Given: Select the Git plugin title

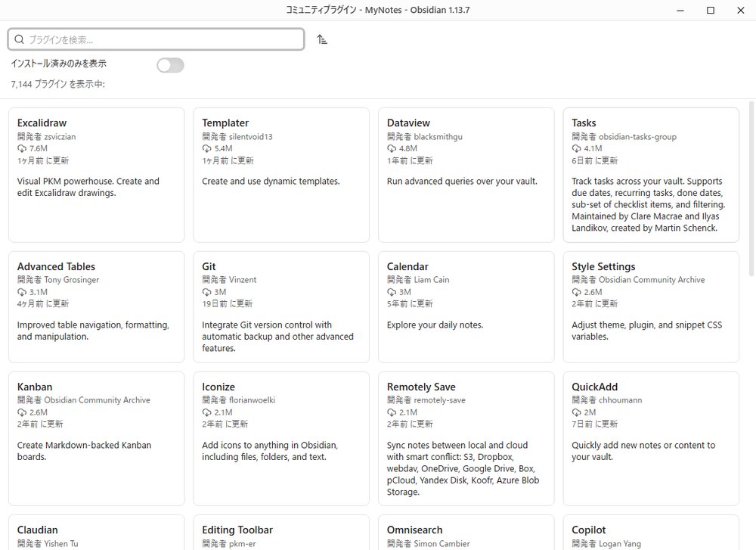Looking at the screenshot, I should pyautogui.click(x=209, y=266).
